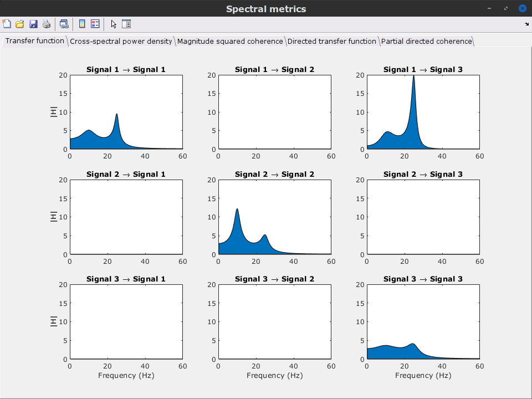
Task: Save the figure using the floppy disk icon
Action: (33, 24)
